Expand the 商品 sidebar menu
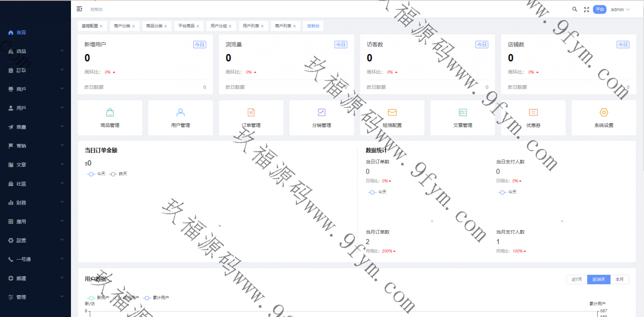The width and height of the screenshot is (644, 317). pyautogui.click(x=35, y=51)
